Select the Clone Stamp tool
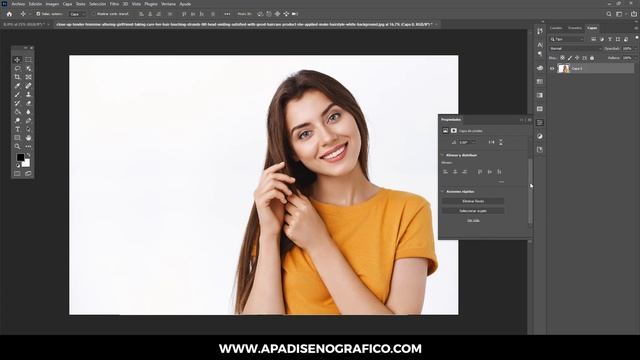This screenshot has height=360, width=640. coord(28,94)
